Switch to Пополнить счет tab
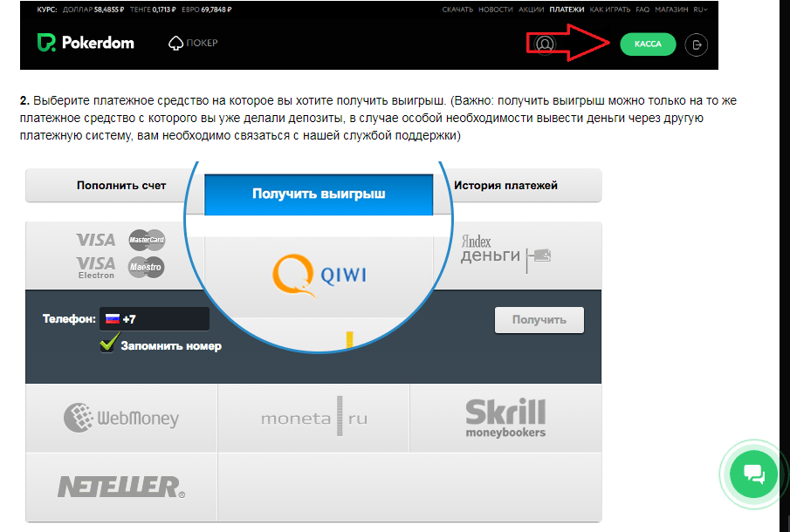The width and height of the screenshot is (790, 532). tap(120, 186)
